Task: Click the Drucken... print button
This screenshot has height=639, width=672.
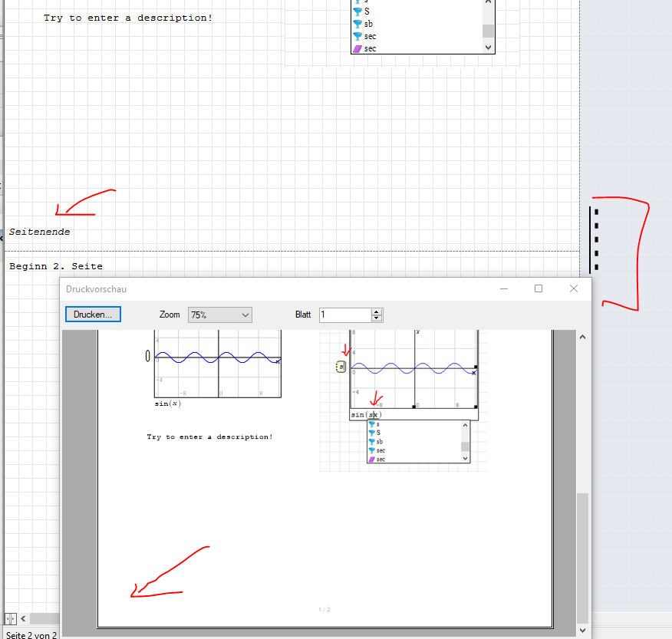Action: pyautogui.click(x=93, y=315)
